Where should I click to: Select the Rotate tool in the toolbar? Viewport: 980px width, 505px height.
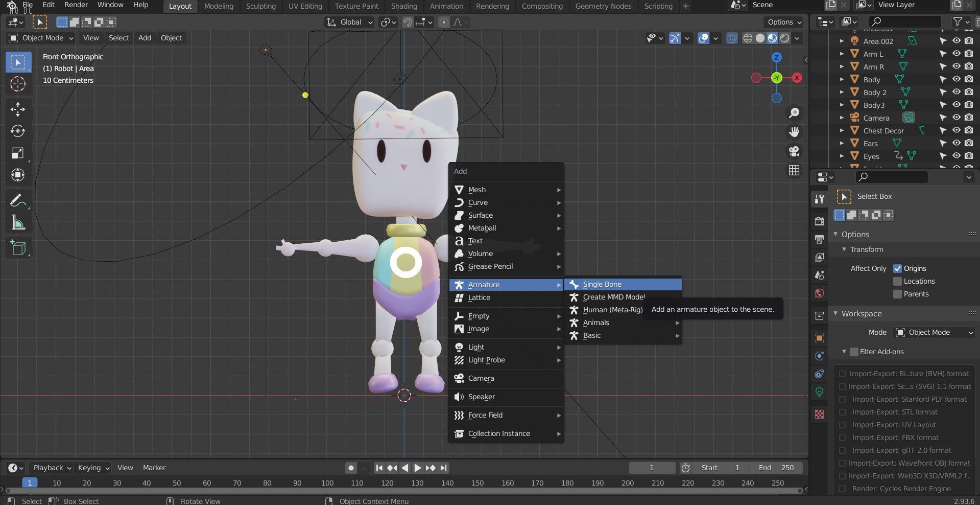pos(18,131)
